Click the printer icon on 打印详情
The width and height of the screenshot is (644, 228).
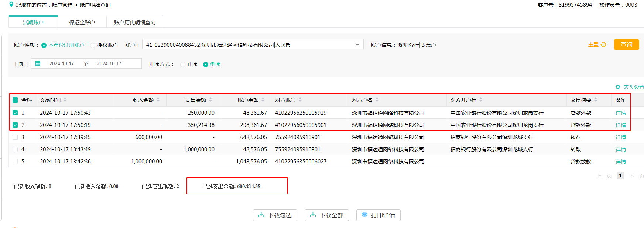[x=365, y=215]
